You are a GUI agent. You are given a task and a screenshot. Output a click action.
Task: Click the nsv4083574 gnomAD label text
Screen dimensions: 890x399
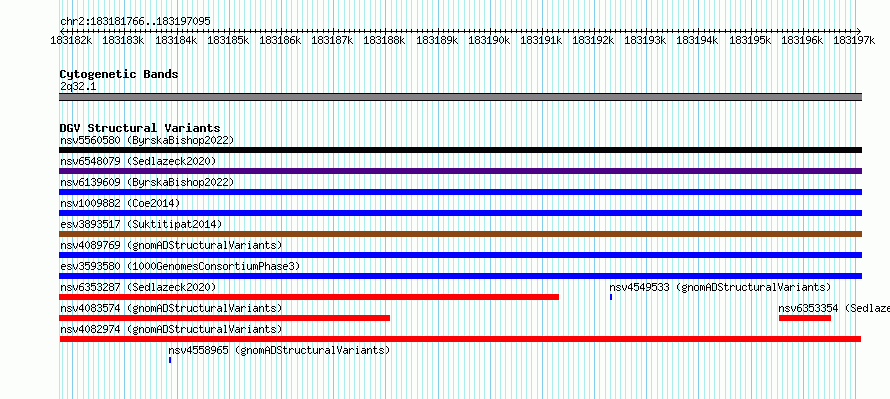(171, 308)
